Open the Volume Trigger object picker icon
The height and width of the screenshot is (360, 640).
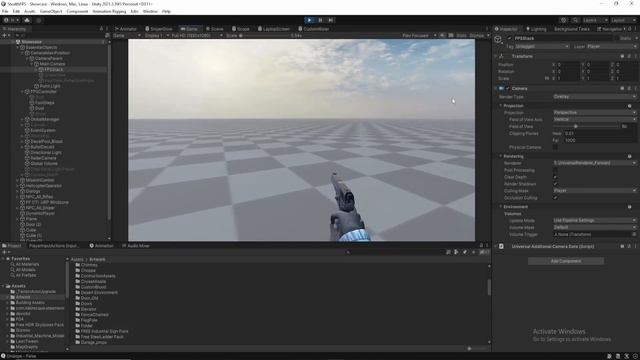(x=634, y=235)
